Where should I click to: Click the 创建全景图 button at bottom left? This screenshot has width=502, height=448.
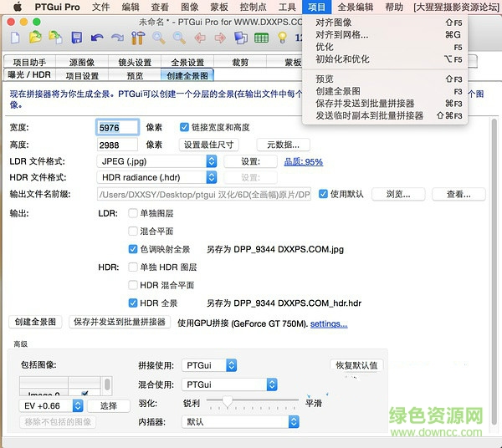pyautogui.click(x=35, y=322)
